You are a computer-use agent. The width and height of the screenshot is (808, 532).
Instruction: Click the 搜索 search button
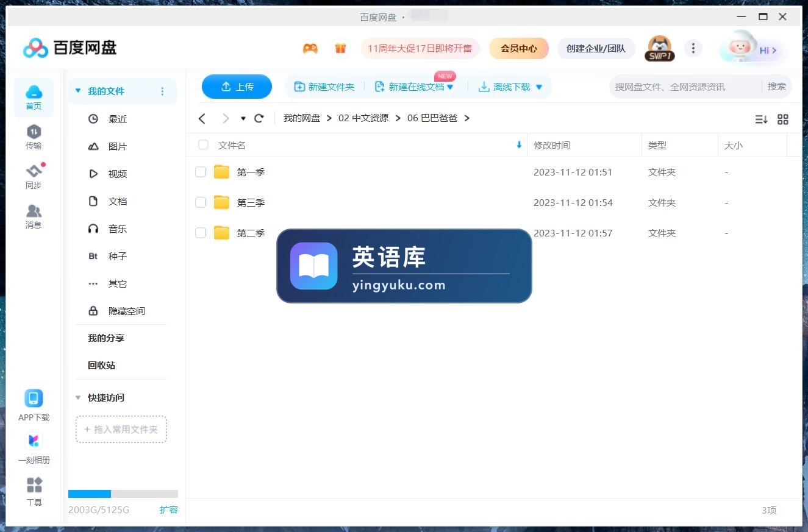(777, 87)
